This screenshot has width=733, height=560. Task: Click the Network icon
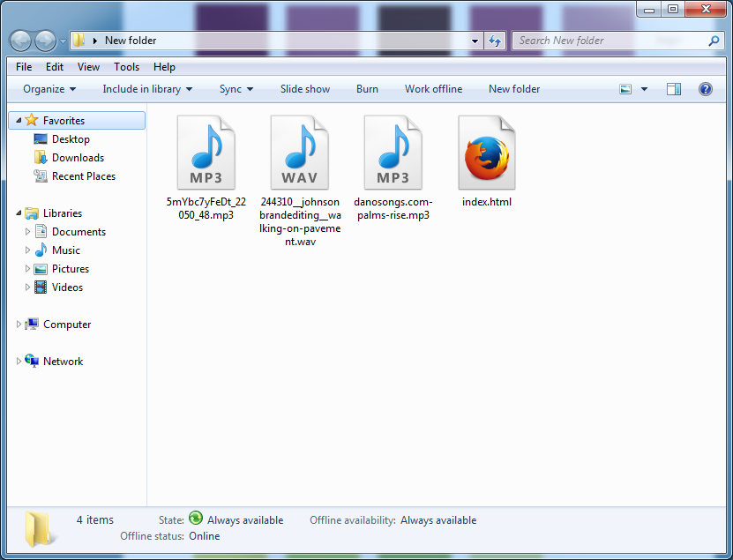32,361
